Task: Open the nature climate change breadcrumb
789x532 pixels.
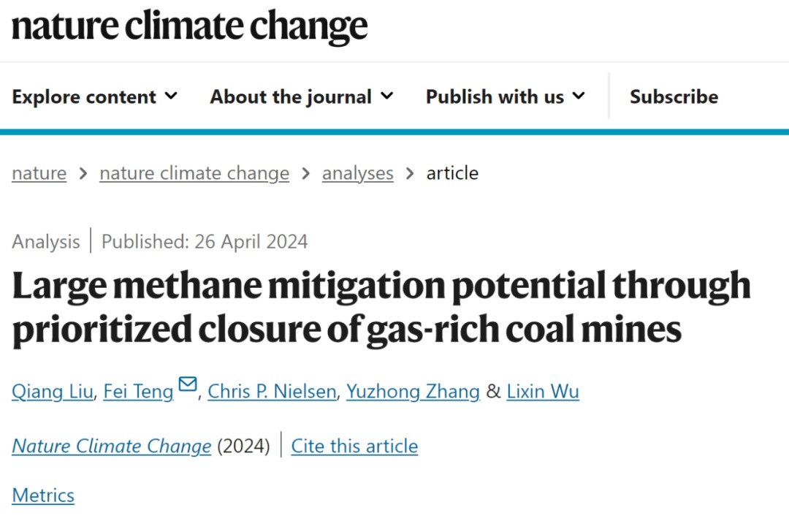Action: click(194, 173)
